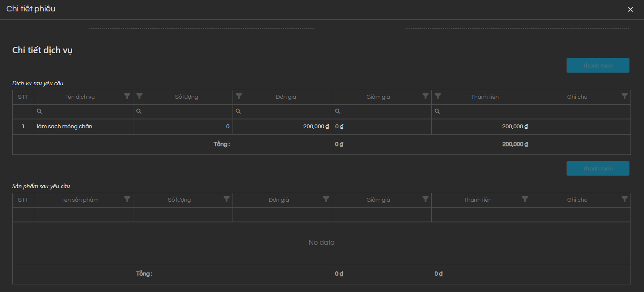
Task: Click filter icon of product table's Giảm giá column
Action: 425,199
